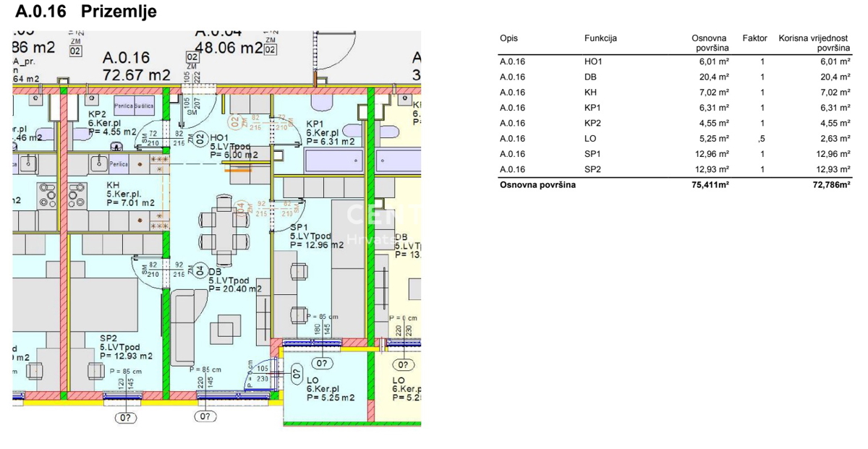Screen dimensions: 868x449
Task: Click the LO function cell in table
Action: coord(590,139)
